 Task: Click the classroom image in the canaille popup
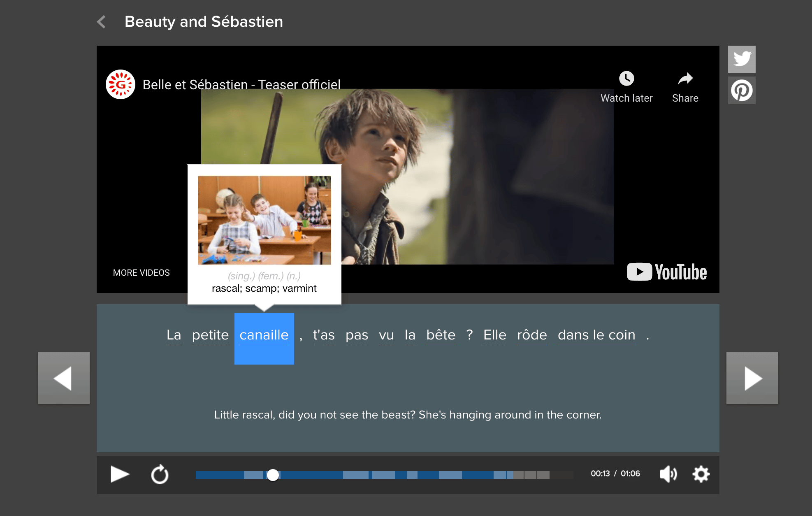pyautogui.click(x=264, y=220)
